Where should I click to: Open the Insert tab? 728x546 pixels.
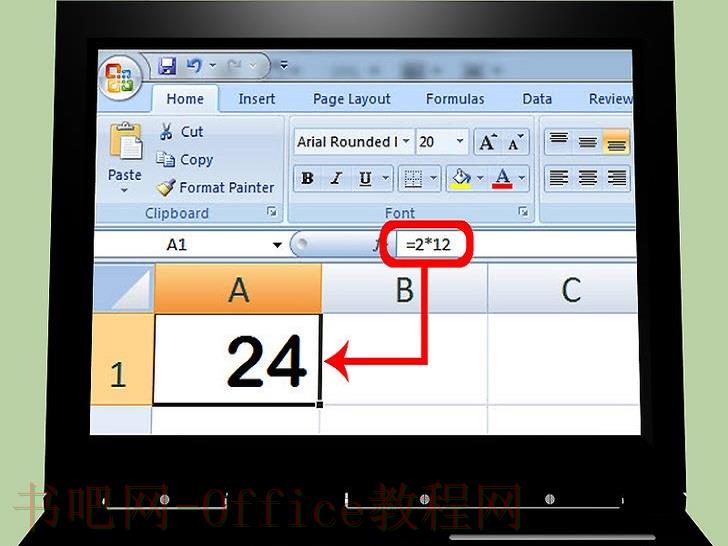(x=257, y=98)
